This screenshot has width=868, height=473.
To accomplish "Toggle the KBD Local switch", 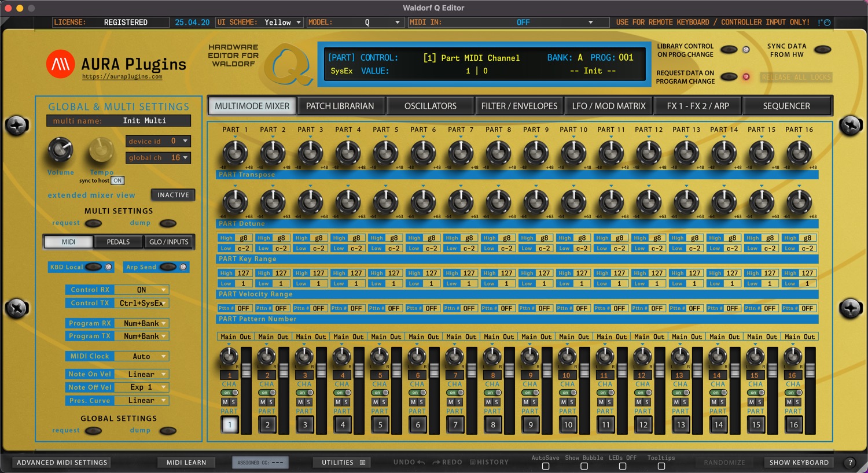I will [x=94, y=267].
